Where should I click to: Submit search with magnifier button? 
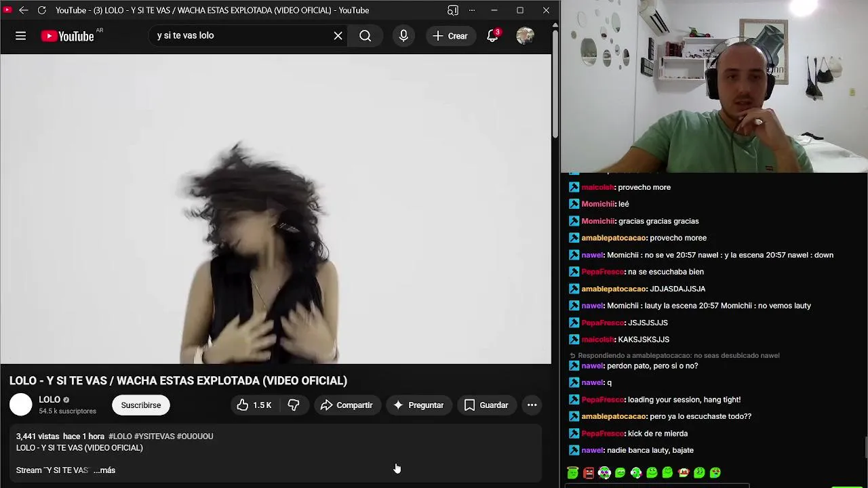click(x=365, y=36)
